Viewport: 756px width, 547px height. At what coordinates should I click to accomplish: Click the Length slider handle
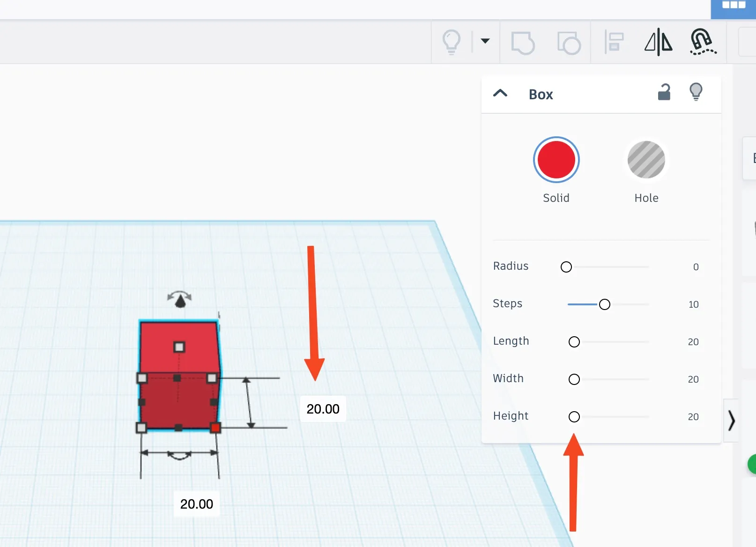point(574,342)
